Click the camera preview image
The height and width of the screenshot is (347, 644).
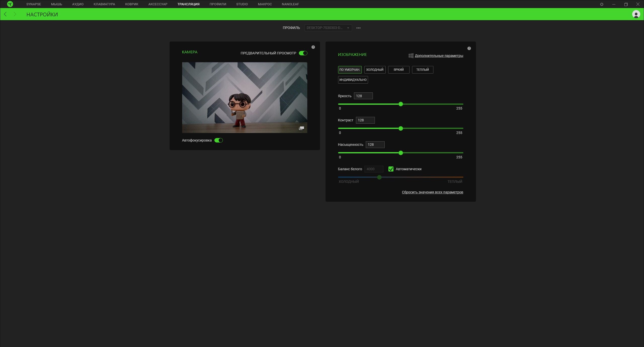click(x=245, y=97)
